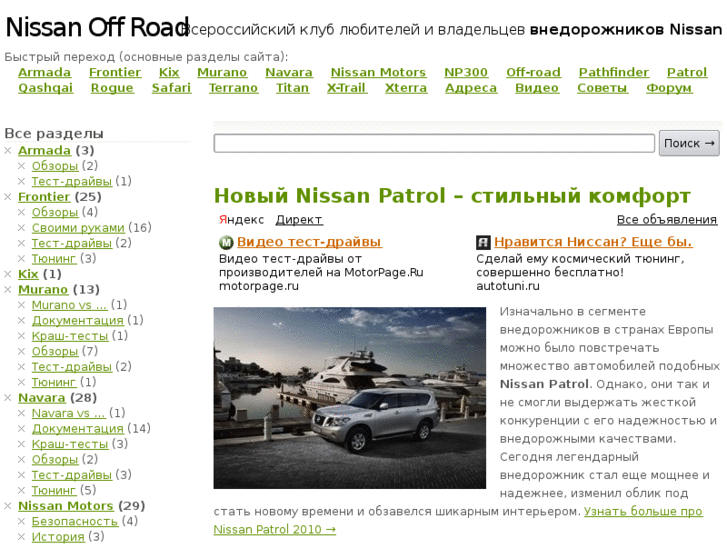Open Обзоры (7) under Murano

55,351
